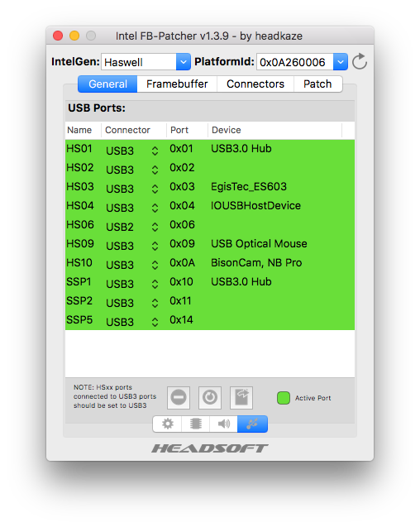Viewport: 420px width, 527px height.
Task: Sort by the Name column header
Action: (83, 130)
